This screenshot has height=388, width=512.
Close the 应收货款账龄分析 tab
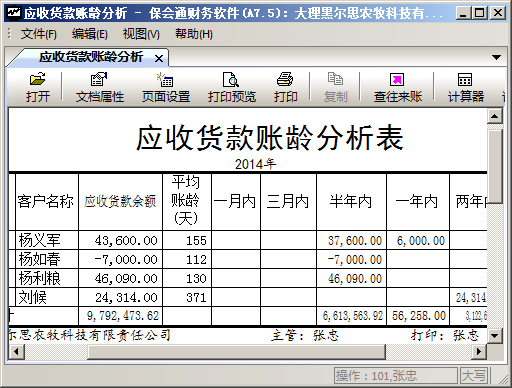pos(159,59)
